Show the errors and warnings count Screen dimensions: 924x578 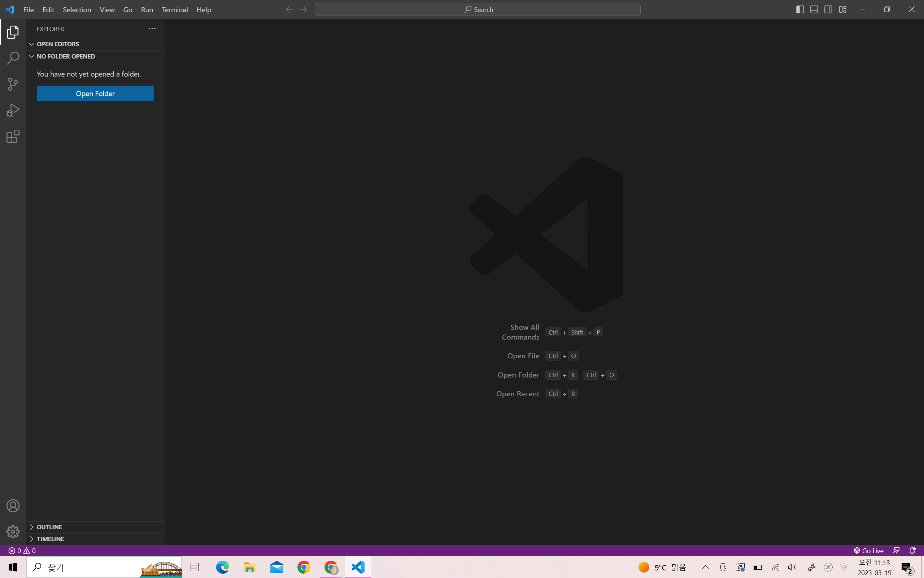tap(22, 551)
